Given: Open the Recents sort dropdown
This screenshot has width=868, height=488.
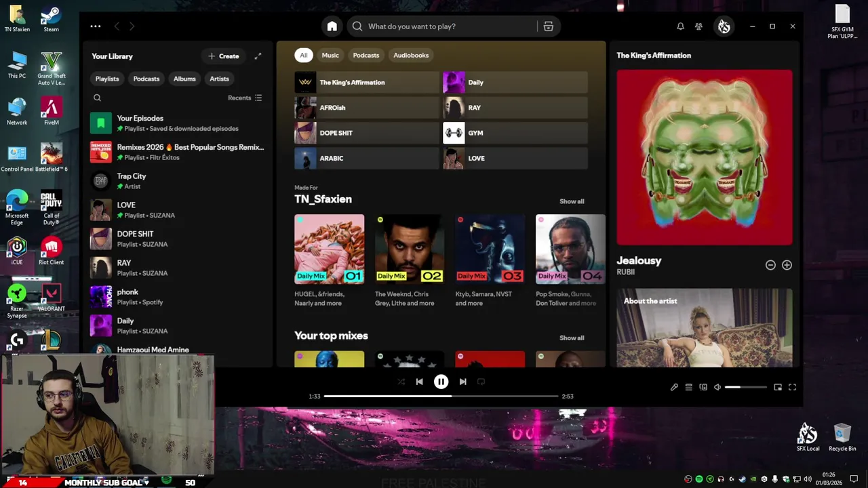Looking at the screenshot, I should [245, 98].
